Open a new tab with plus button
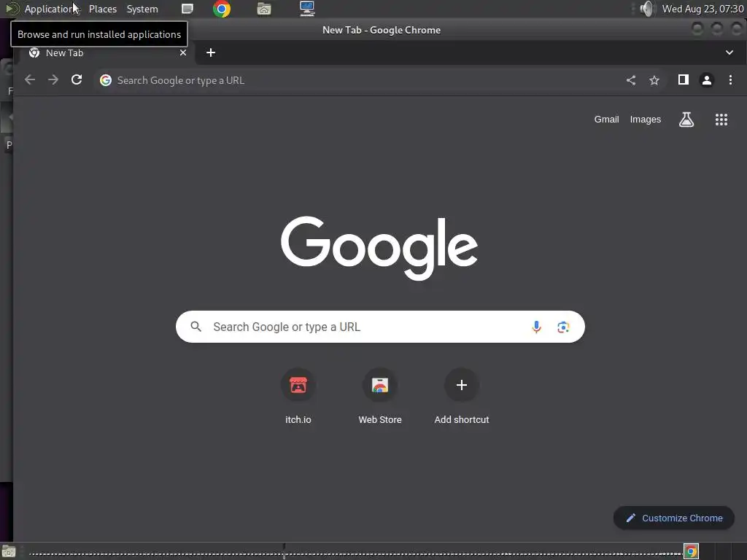 coord(211,52)
